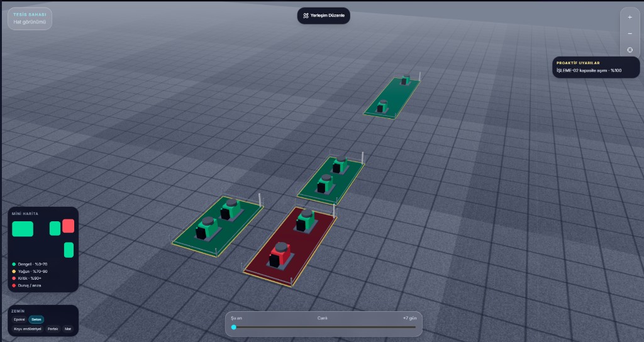Viewport: 644px width, 342px height.
Task: Click the Tesis Sahası Hat görünümü card
Action: (x=30, y=18)
